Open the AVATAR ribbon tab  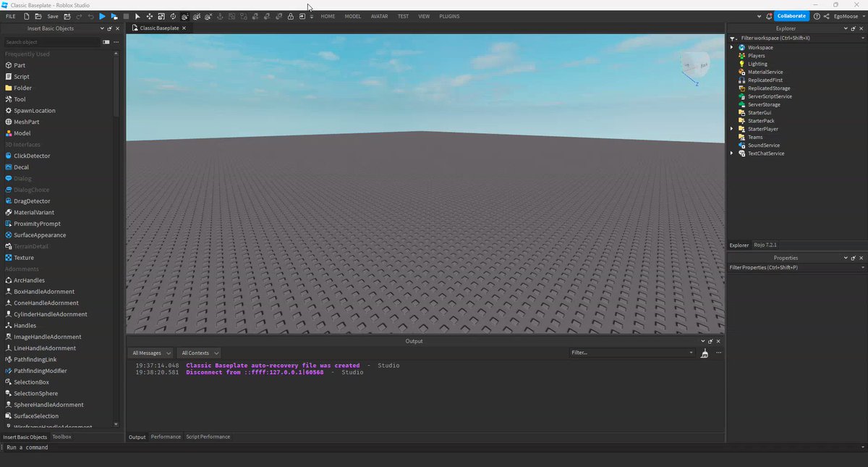[x=379, y=16]
